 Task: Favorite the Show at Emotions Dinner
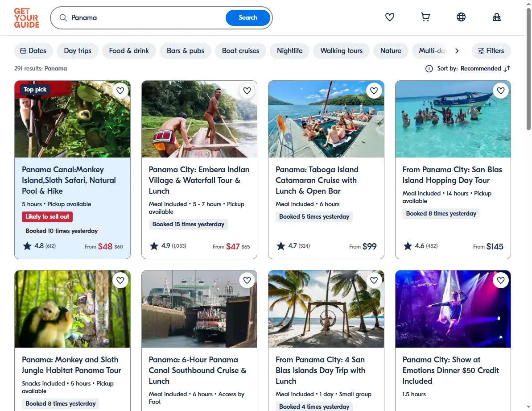[501, 280]
